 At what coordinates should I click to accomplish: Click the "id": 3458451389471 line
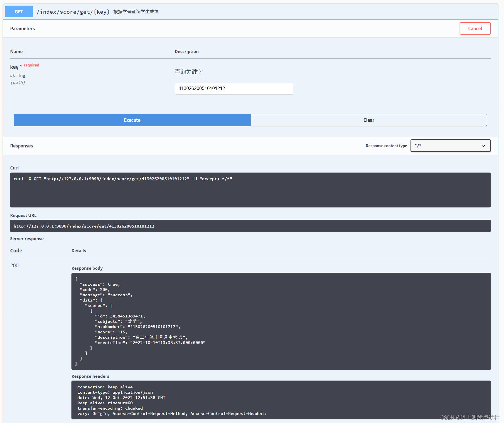[x=120, y=316]
